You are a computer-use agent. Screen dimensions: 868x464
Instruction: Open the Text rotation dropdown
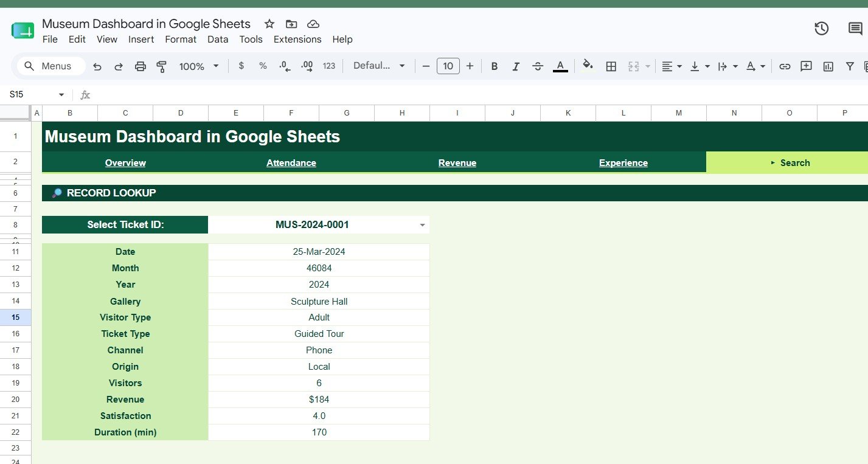point(756,66)
